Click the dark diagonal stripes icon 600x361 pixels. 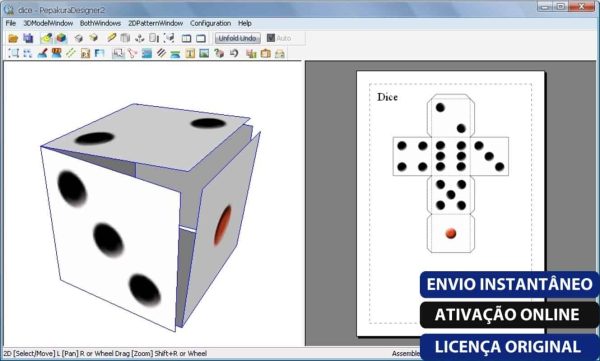[x=161, y=53]
